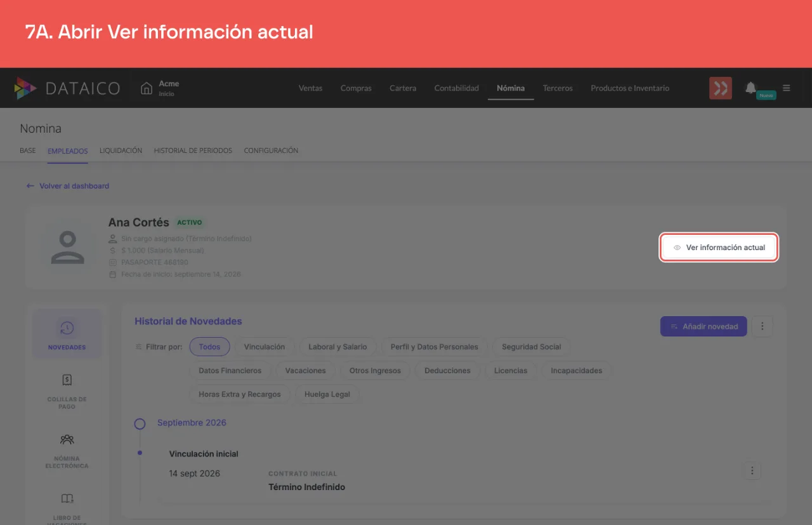
Task: Open Productos e Inventario menu
Action: [x=630, y=88]
